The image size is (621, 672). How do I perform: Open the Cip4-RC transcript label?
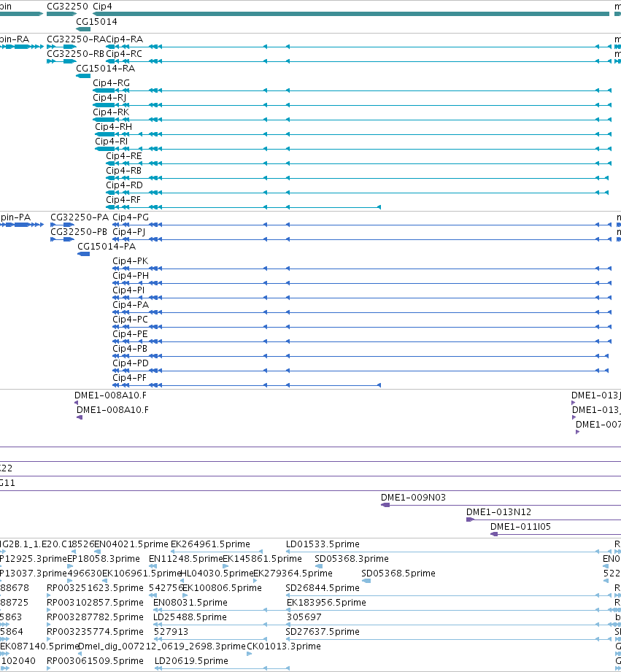pyautogui.click(x=124, y=53)
